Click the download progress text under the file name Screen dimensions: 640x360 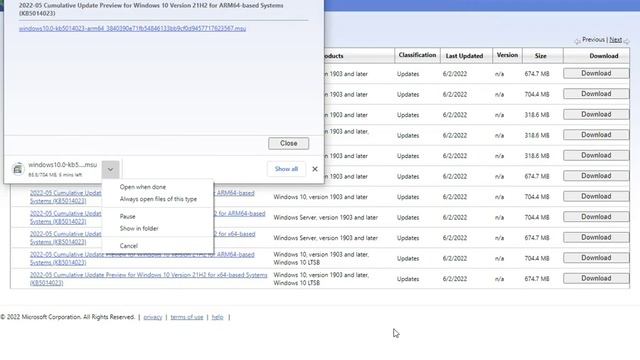(x=55, y=175)
